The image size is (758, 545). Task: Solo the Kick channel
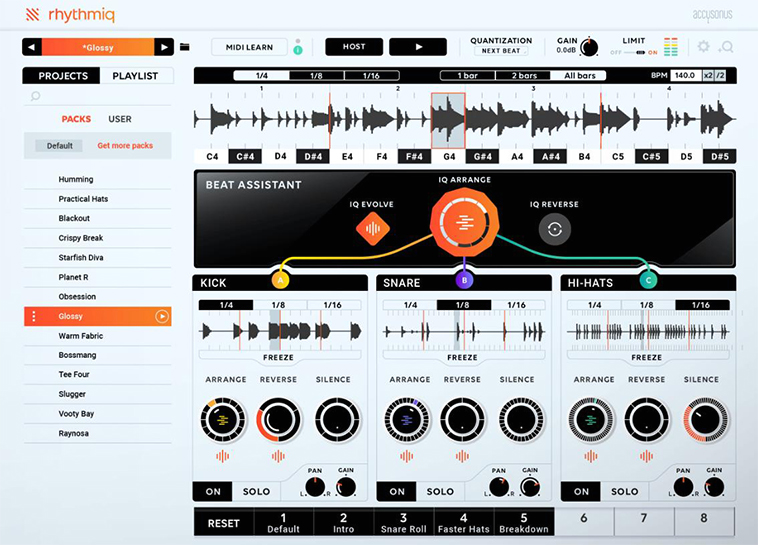[256, 491]
